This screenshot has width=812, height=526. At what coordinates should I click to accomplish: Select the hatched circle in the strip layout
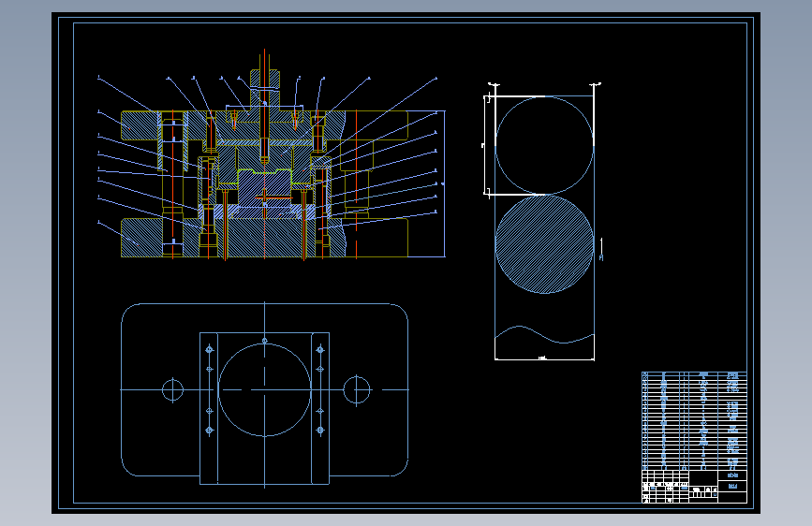pos(544,244)
